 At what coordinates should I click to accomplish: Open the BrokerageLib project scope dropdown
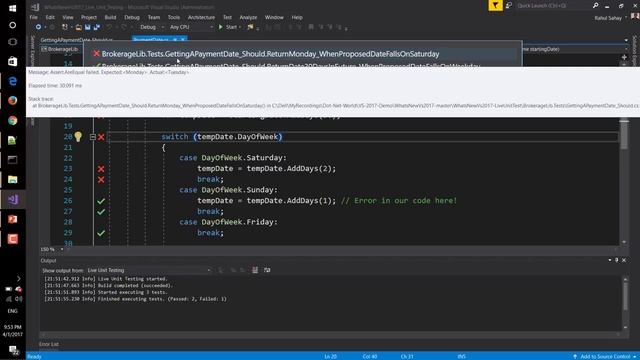tap(61, 49)
